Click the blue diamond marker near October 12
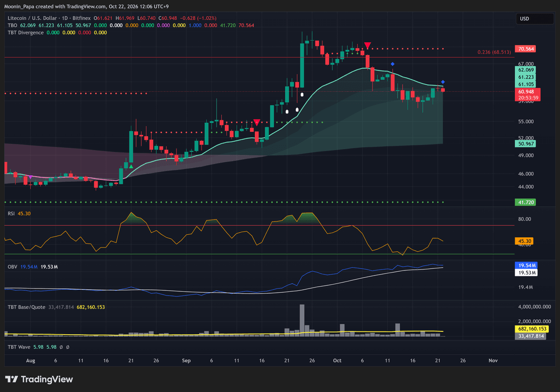The width and height of the screenshot is (560, 392). click(392, 64)
